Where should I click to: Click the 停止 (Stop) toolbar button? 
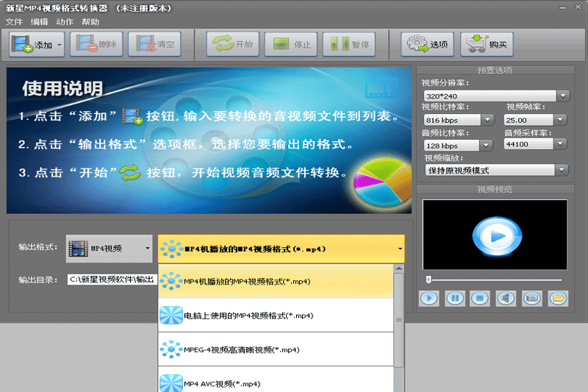(x=291, y=44)
